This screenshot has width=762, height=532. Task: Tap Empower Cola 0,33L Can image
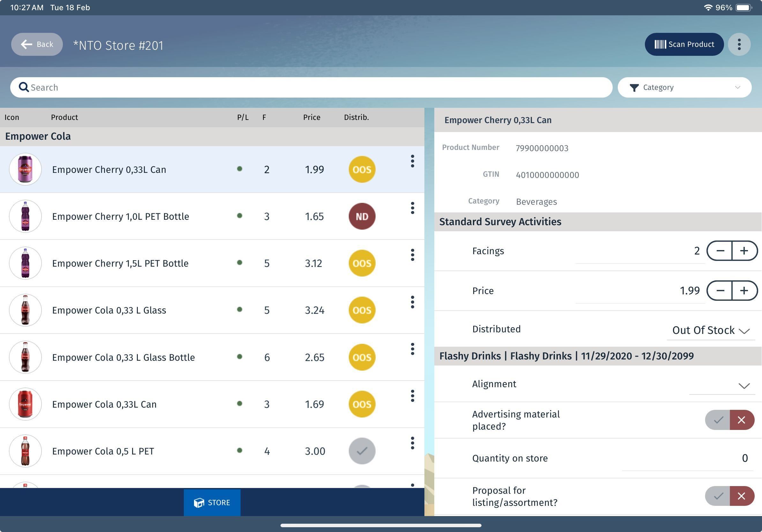(x=25, y=404)
